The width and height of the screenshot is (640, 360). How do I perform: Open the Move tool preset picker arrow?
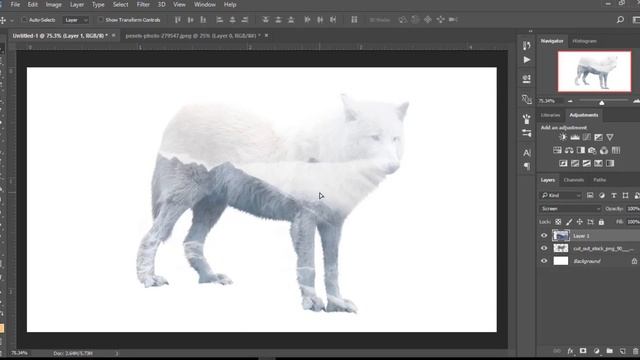pyautogui.click(x=12, y=20)
